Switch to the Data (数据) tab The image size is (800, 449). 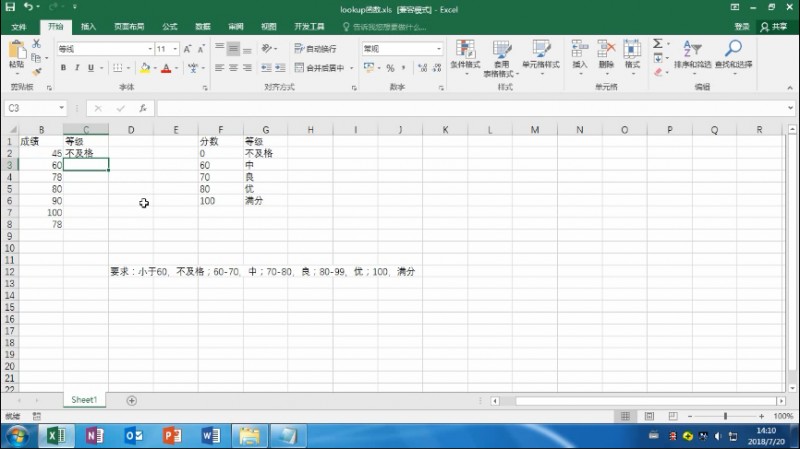(x=203, y=27)
